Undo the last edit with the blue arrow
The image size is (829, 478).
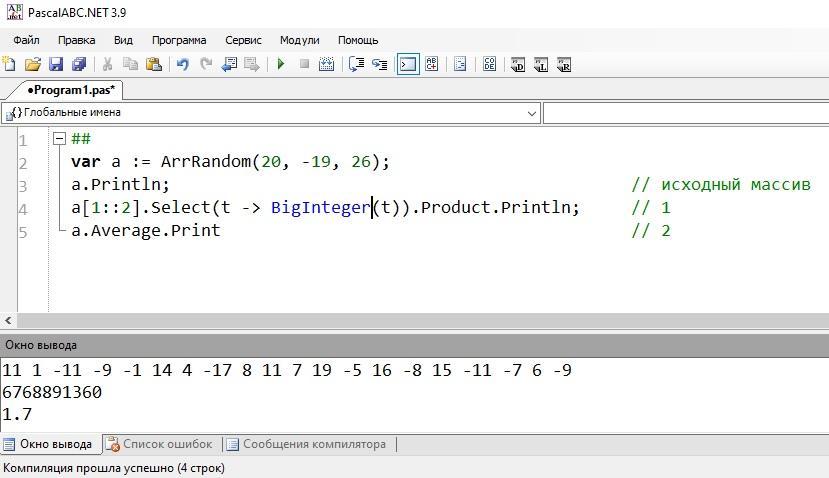(x=182, y=65)
